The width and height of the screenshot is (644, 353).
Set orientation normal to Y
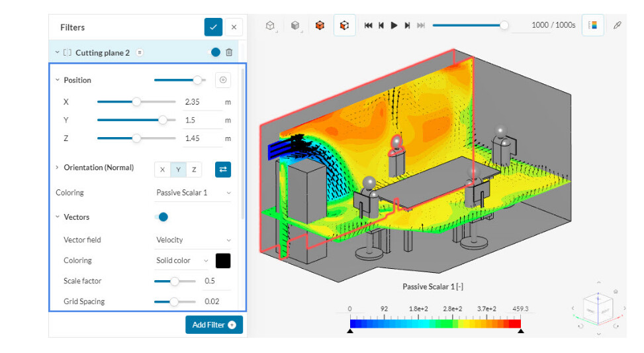(178, 170)
